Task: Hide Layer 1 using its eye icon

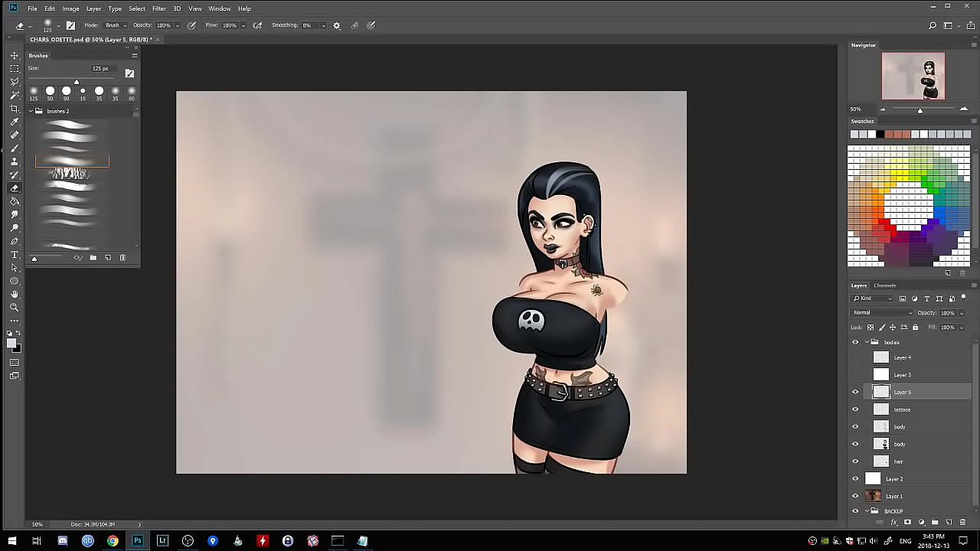Action: pos(855,496)
